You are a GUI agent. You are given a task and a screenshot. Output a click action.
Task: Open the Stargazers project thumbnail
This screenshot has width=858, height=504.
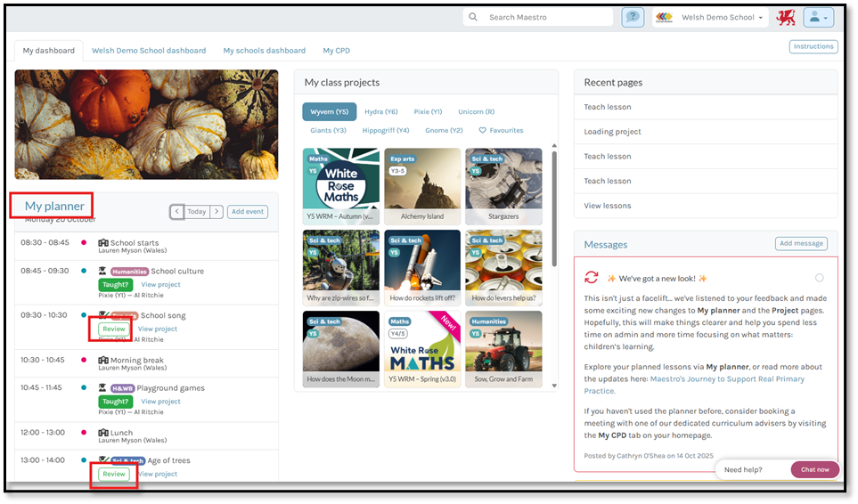pyautogui.click(x=503, y=185)
